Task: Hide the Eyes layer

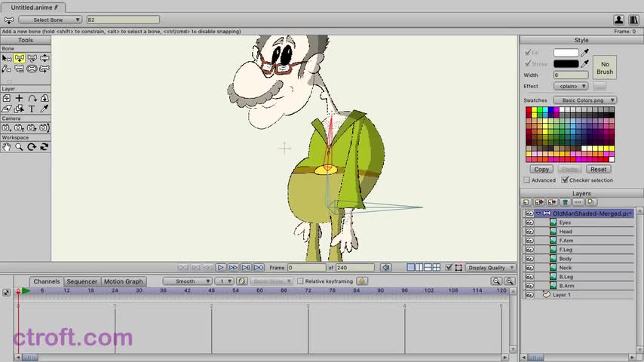Action: [x=530, y=222]
